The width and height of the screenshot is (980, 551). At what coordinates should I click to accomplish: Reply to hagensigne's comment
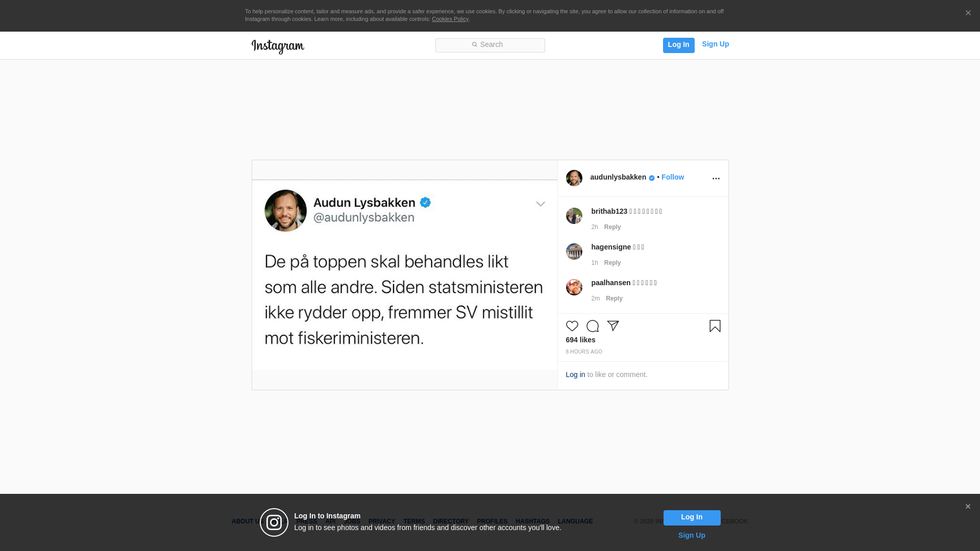[x=612, y=263]
